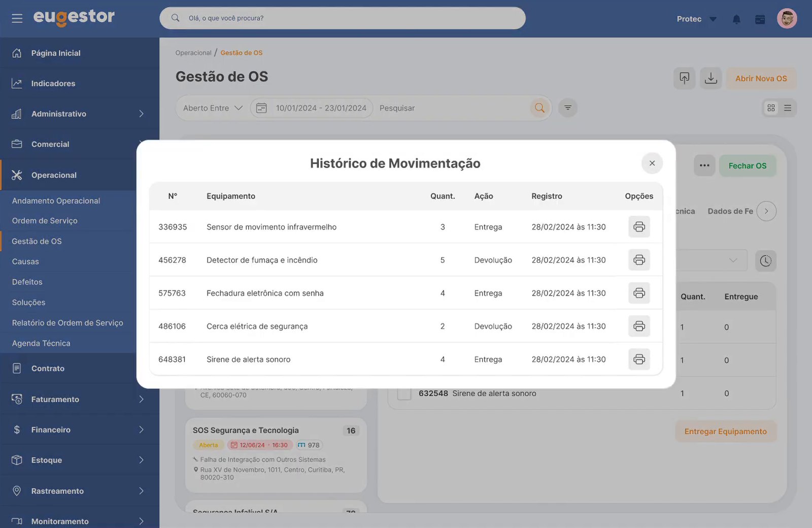This screenshot has height=528, width=812.
Task: Click the top search field
Action: 343,18
